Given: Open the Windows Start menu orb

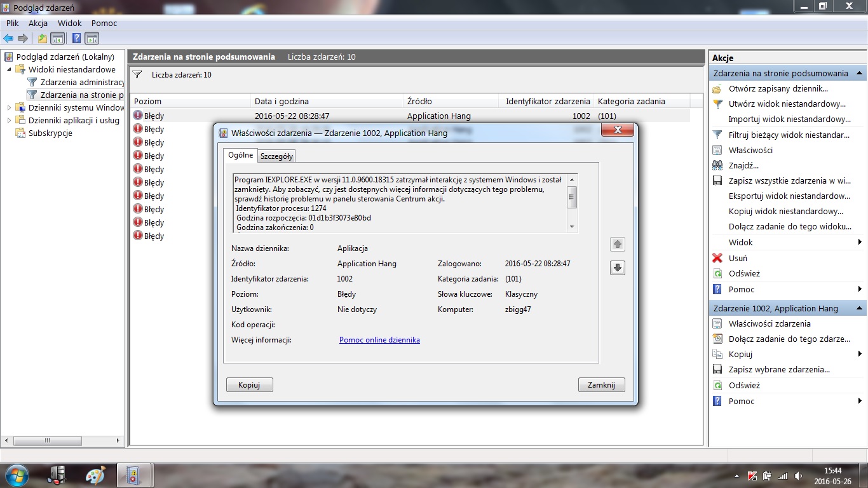Looking at the screenshot, I should point(17,475).
